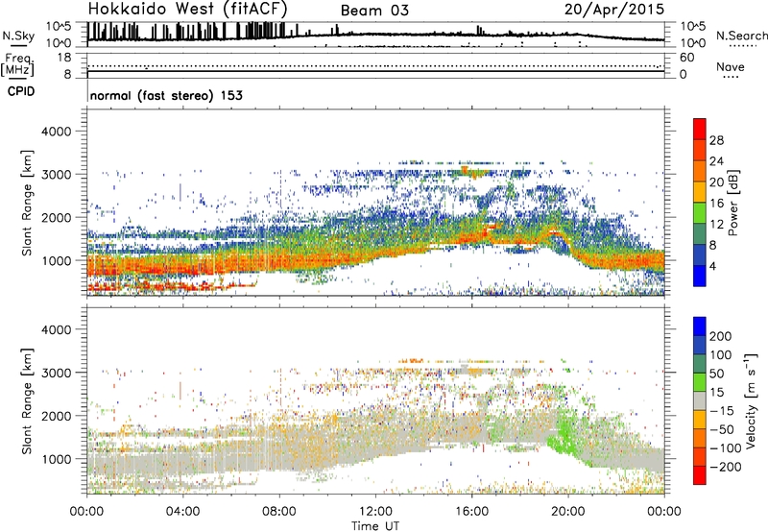The height and width of the screenshot is (532, 768).
Task: Click the '04:00' time axis tick
Action: [182, 512]
